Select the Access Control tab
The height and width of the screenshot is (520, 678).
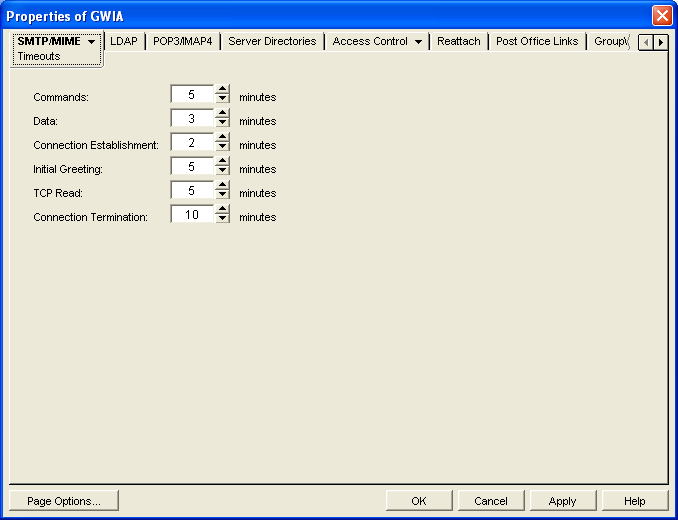click(x=370, y=41)
